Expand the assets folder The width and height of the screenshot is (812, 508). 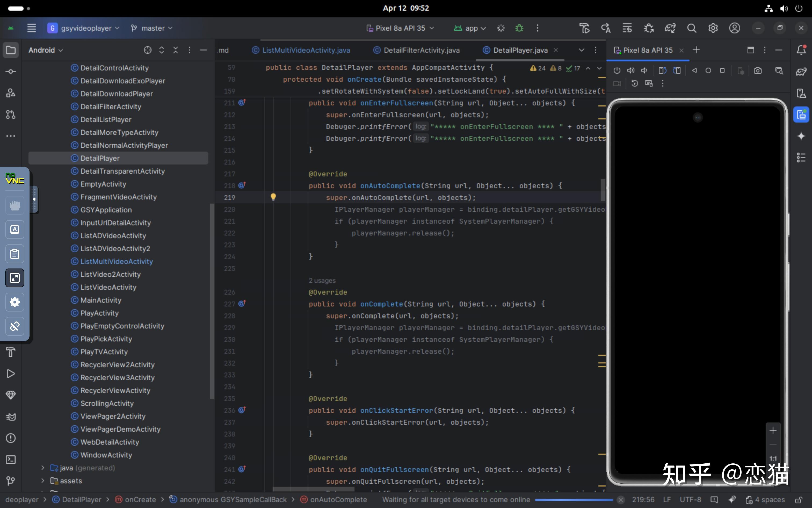[x=43, y=481]
